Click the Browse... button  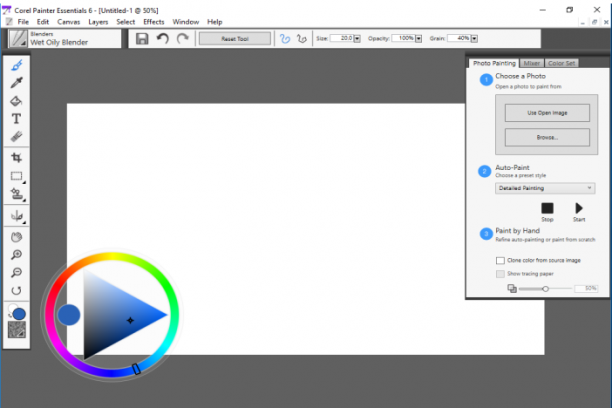(x=547, y=137)
